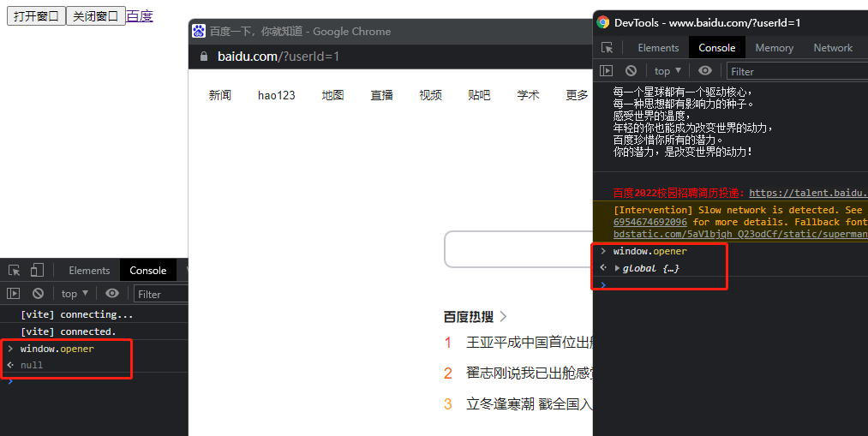The image size is (868, 436).
Task: Open hao123 link on Baidu page
Action: tap(276, 95)
